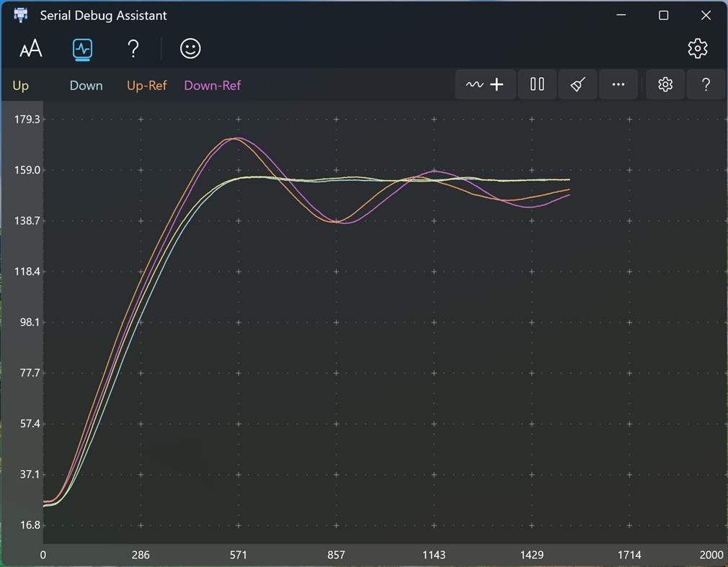The height and width of the screenshot is (567, 728).
Task: Toggle the Up-Ref series legend
Action: pos(147,86)
